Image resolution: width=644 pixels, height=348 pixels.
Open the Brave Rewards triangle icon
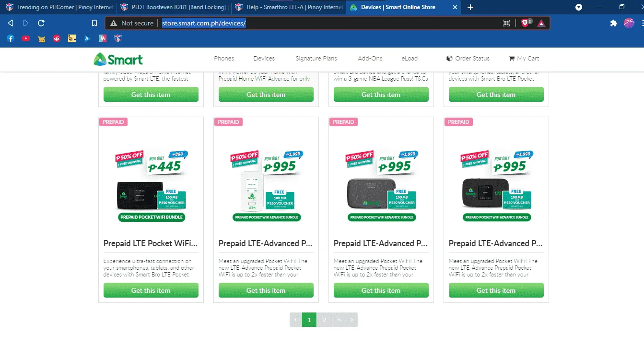(541, 23)
